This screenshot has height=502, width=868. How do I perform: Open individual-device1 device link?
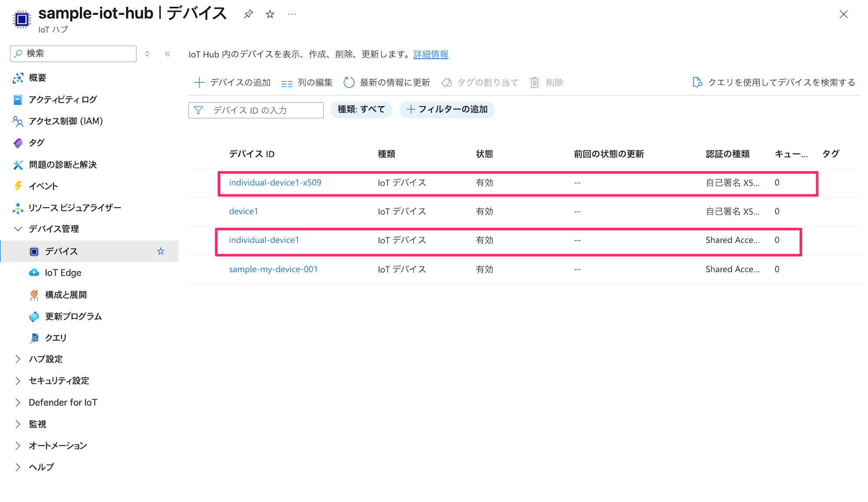(264, 240)
